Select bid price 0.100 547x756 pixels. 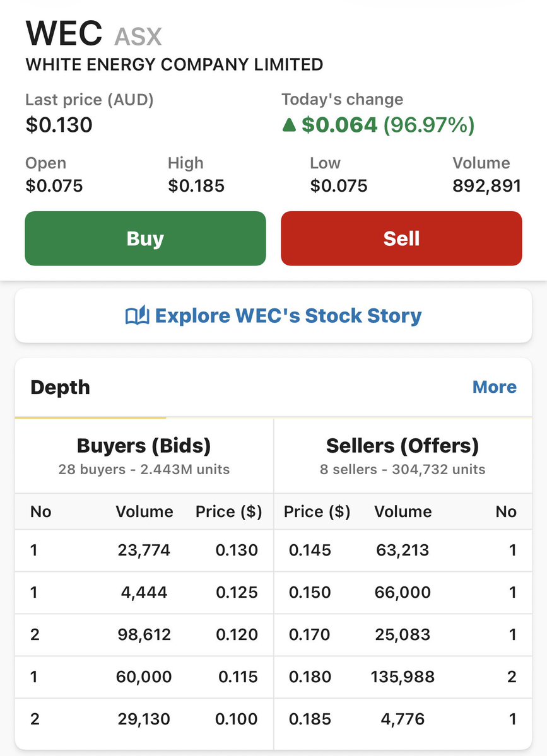point(237,719)
